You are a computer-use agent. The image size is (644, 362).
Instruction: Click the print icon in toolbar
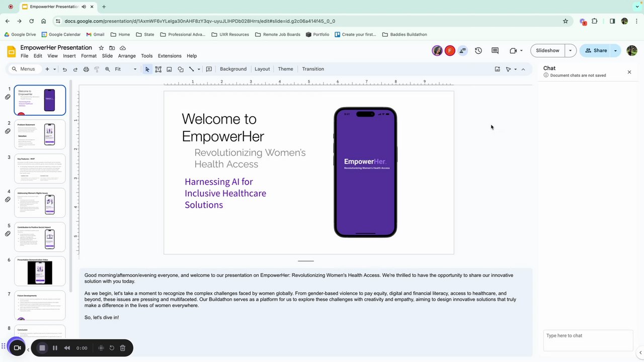[86, 69]
